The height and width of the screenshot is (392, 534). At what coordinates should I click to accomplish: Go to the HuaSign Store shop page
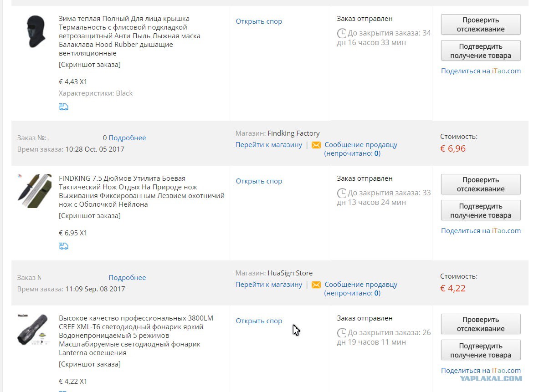(x=269, y=285)
